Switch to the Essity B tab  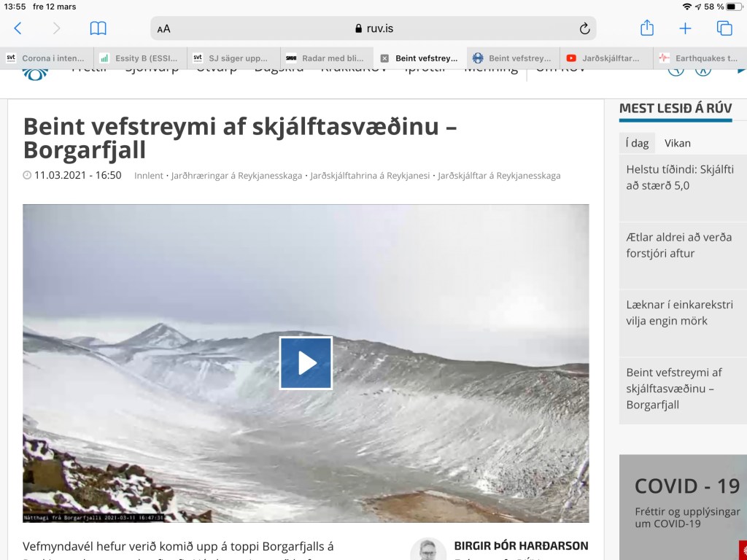[x=140, y=58]
